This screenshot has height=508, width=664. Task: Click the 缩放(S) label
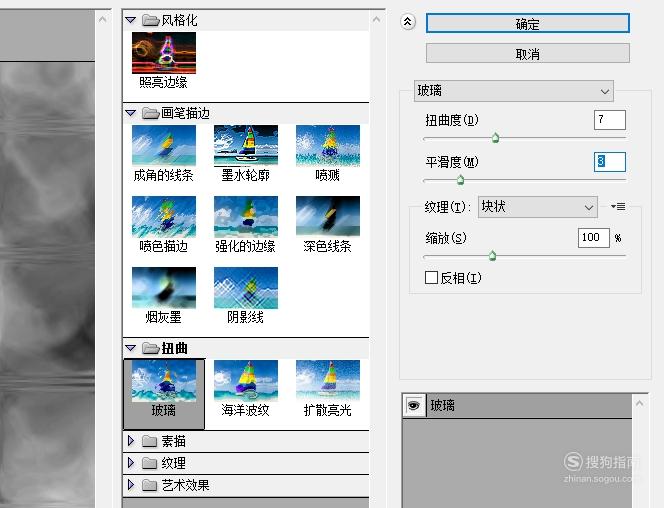(x=446, y=238)
